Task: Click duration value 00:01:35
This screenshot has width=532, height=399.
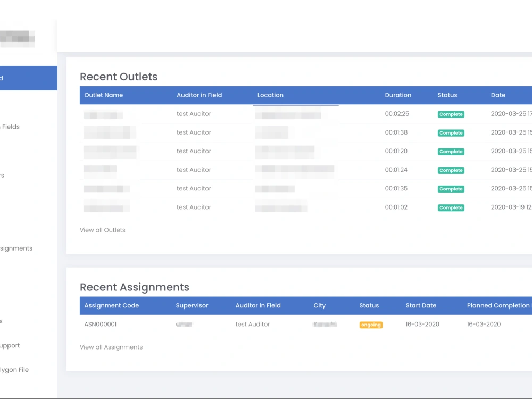Action: (x=396, y=188)
